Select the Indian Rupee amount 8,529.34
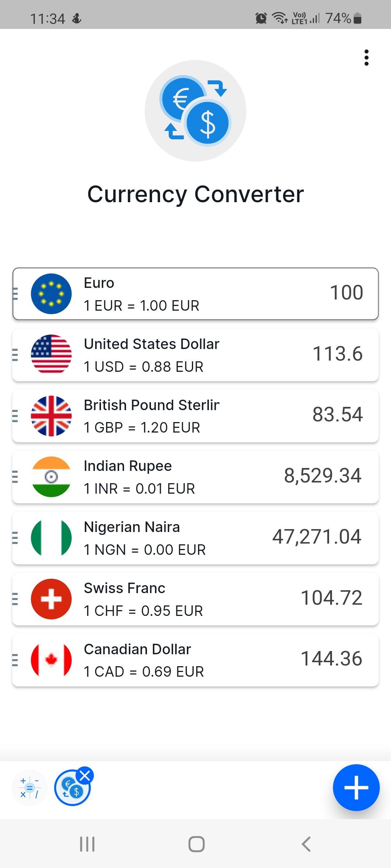The image size is (391, 868). point(323,475)
